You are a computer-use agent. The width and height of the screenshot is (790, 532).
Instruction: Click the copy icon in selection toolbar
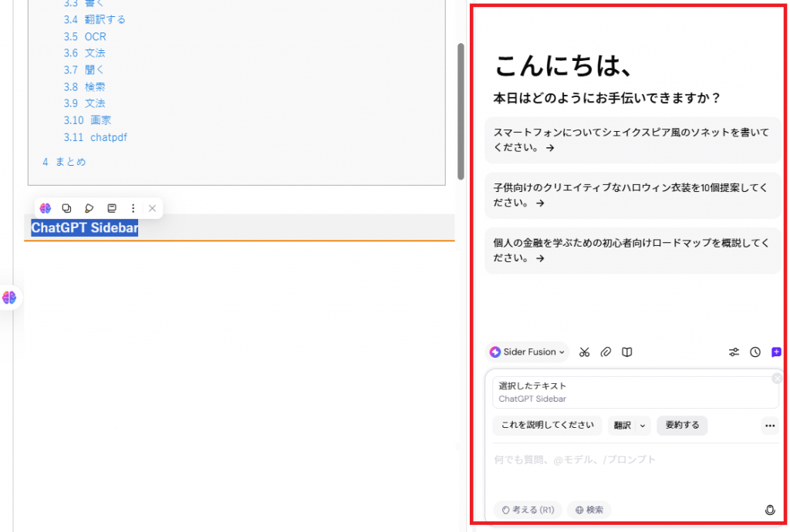point(67,208)
